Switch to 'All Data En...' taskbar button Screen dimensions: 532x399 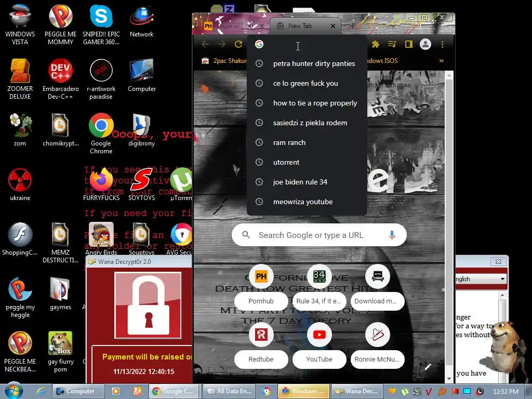pyautogui.click(x=229, y=391)
